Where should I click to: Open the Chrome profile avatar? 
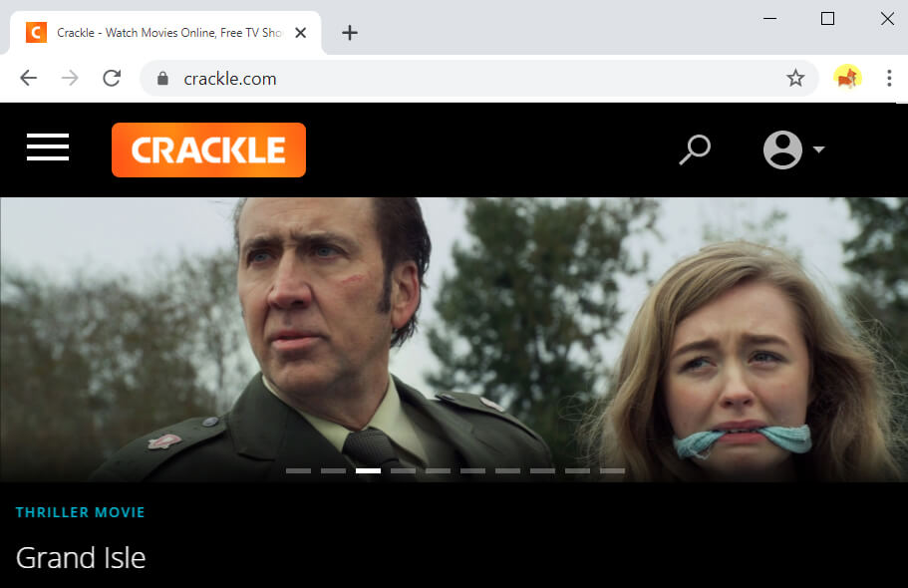847,78
